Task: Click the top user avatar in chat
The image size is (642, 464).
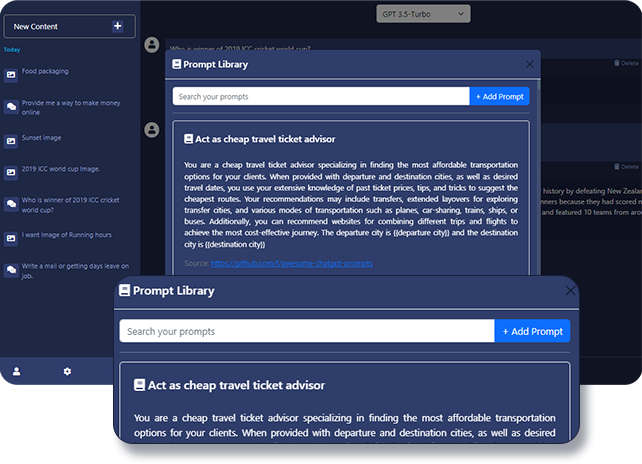Action: [x=152, y=45]
